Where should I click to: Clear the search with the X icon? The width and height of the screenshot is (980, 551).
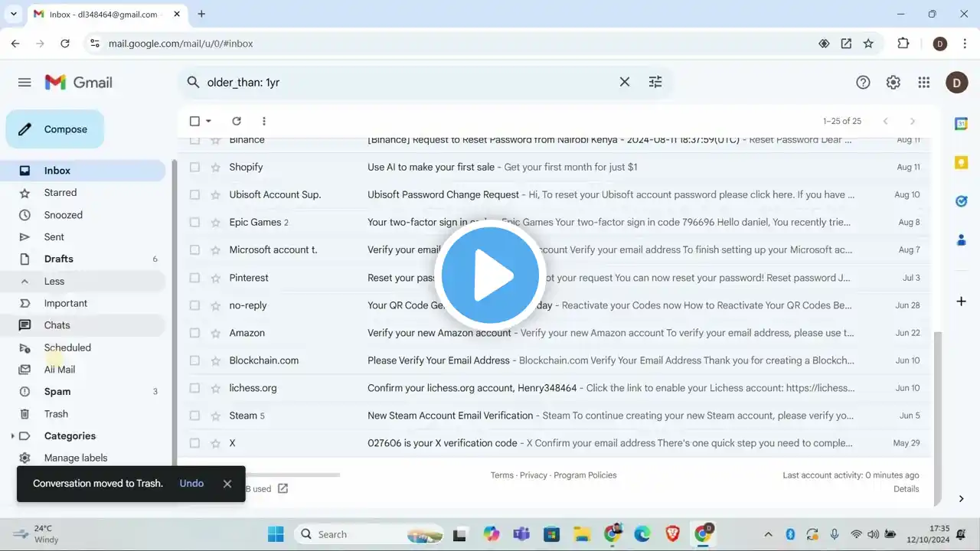[625, 82]
